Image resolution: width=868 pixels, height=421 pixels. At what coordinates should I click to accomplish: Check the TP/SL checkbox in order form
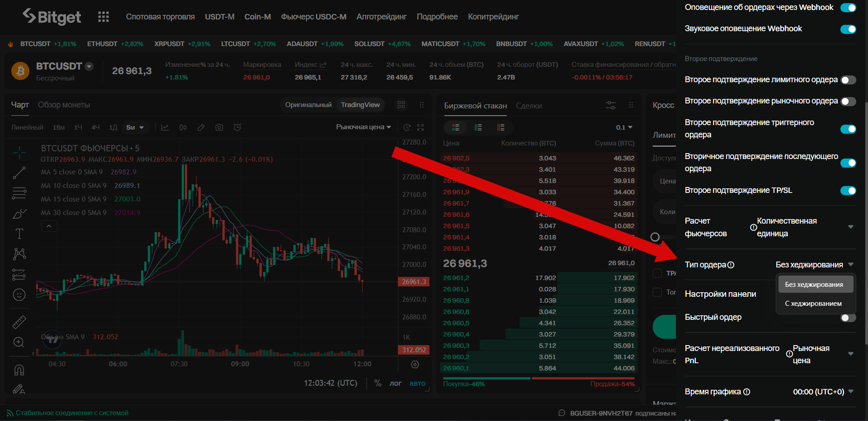click(657, 273)
